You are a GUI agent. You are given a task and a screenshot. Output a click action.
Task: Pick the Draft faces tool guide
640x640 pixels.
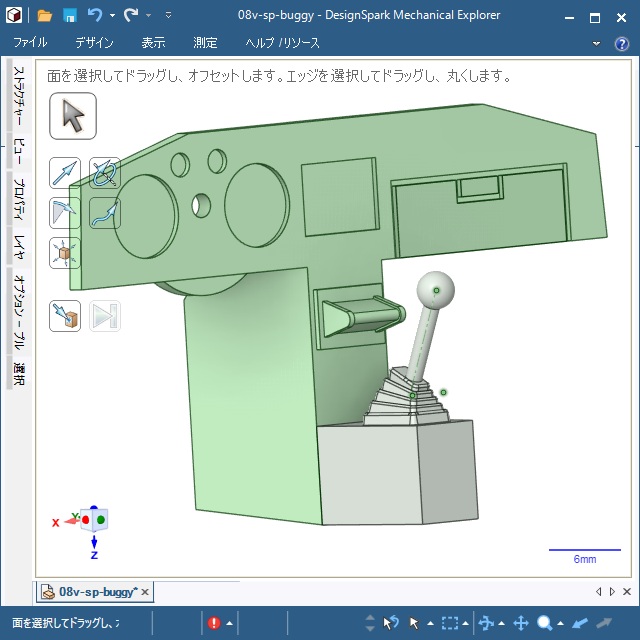[65, 212]
